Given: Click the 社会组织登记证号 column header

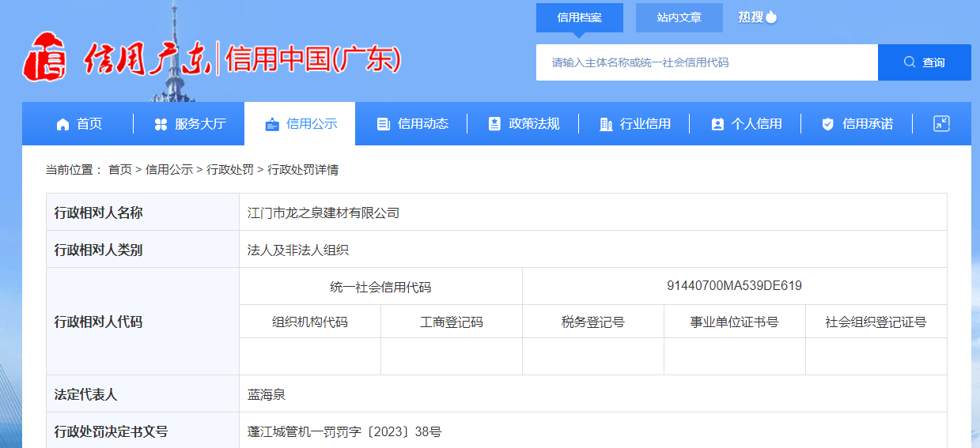Looking at the screenshot, I should [876, 322].
